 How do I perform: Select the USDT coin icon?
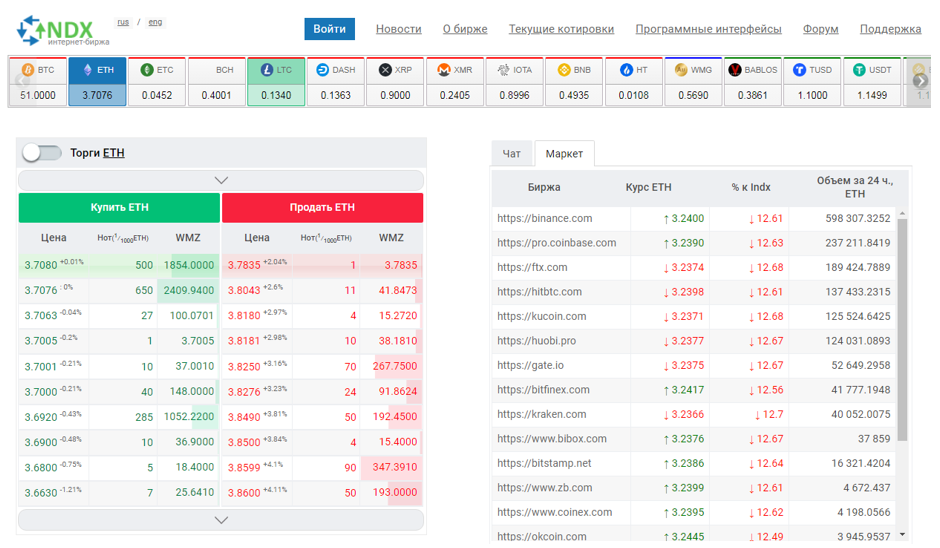pyautogui.click(x=859, y=70)
